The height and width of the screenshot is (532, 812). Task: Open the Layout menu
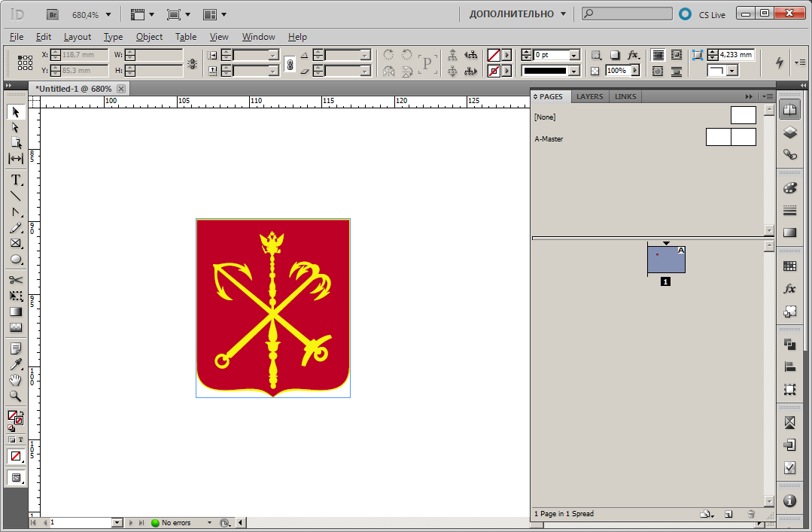point(78,37)
